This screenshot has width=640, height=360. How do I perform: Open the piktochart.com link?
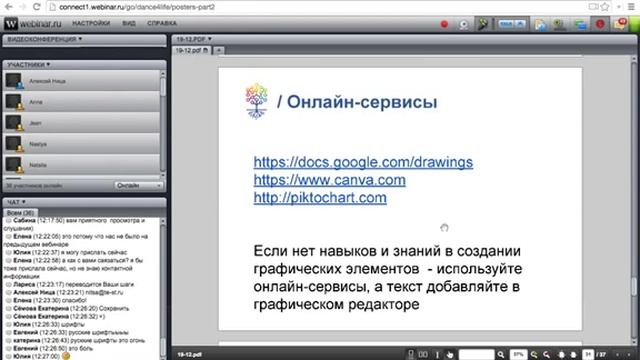[x=320, y=198]
